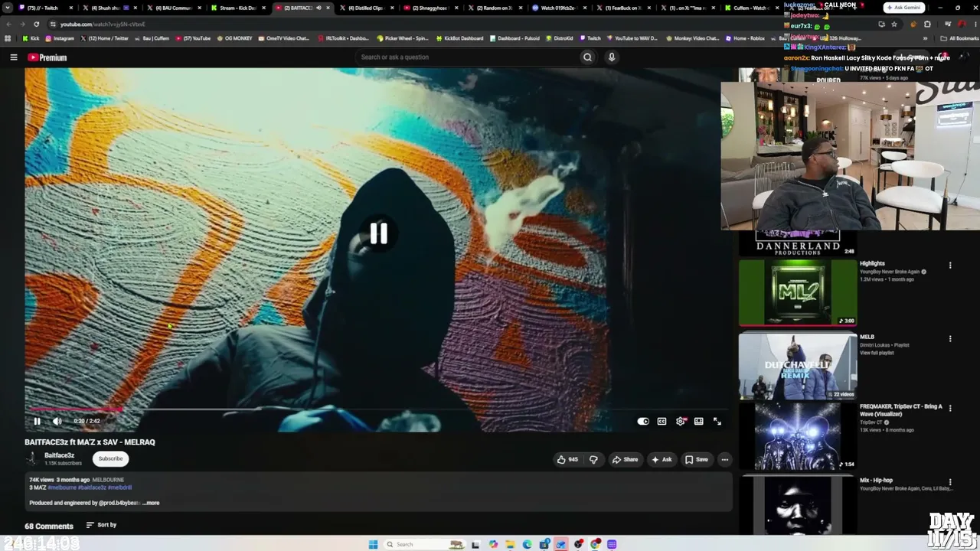Open the OG MONKEY bookmark
Image resolution: width=980 pixels, height=551 pixels.
point(234,38)
